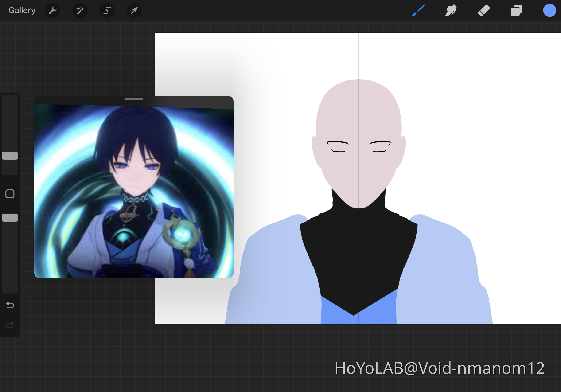Click the left eye outline on canvas

(x=338, y=146)
